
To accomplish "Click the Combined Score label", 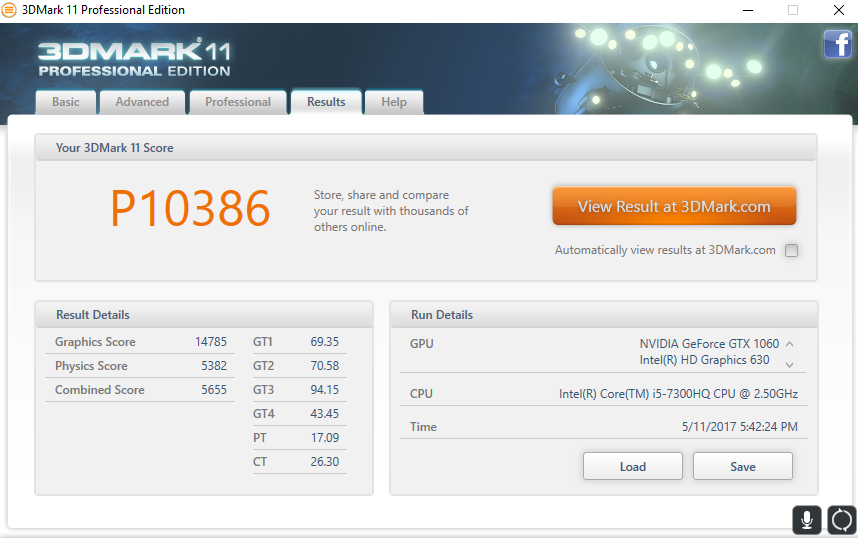I will tap(100, 390).
